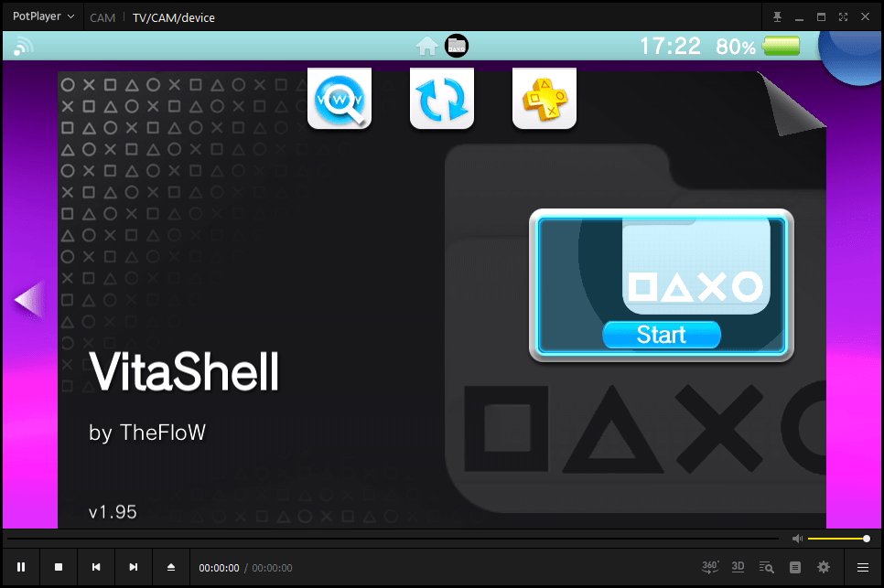
Task: Close the PotPlayer window
Action: click(x=865, y=16)
